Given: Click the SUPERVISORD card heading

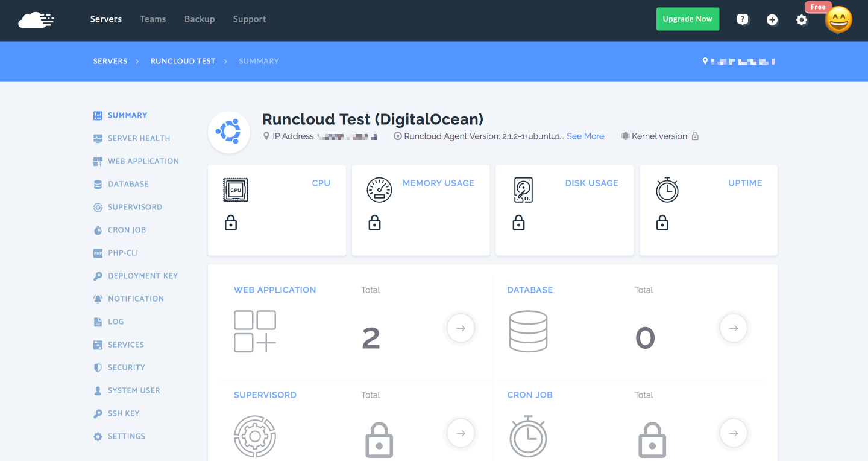Looking at the screenshot, I should [x=265, y=395].
